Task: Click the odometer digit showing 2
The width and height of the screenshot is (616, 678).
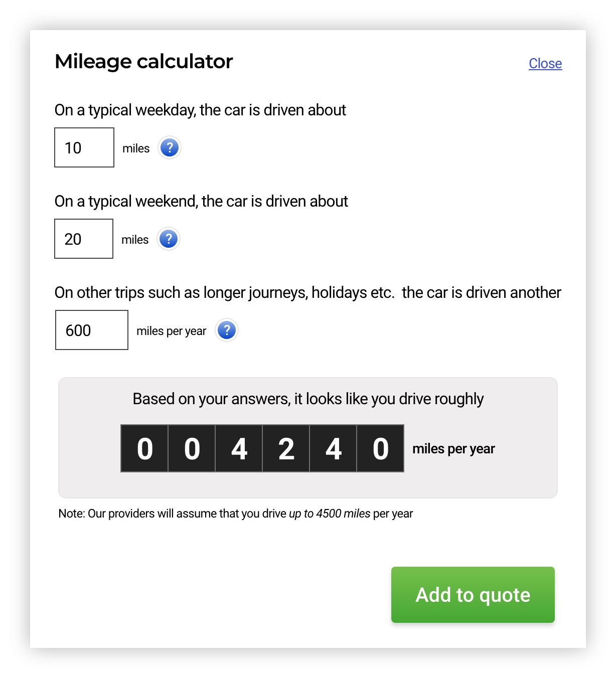Action: tap(286, 449)
